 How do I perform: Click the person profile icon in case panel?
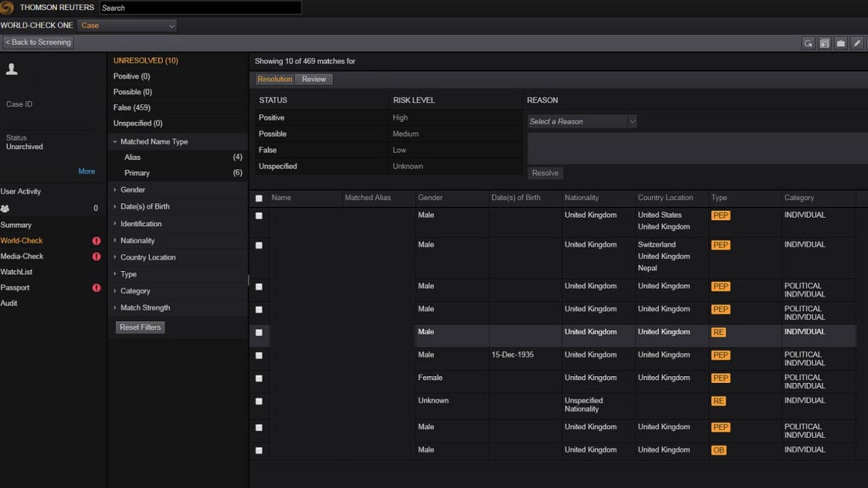pyautogui.click(x=12, y=69)
